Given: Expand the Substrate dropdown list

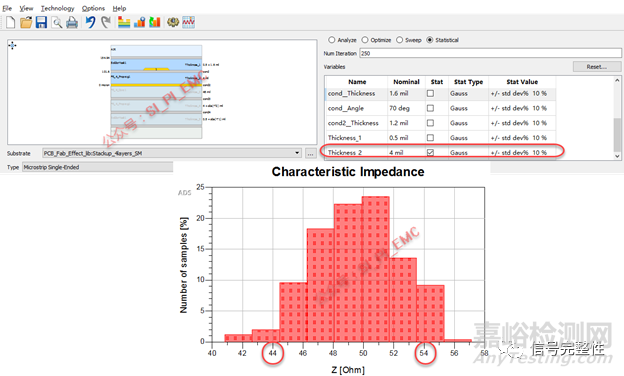Looking at the screenshot, I should pos(297,153).
